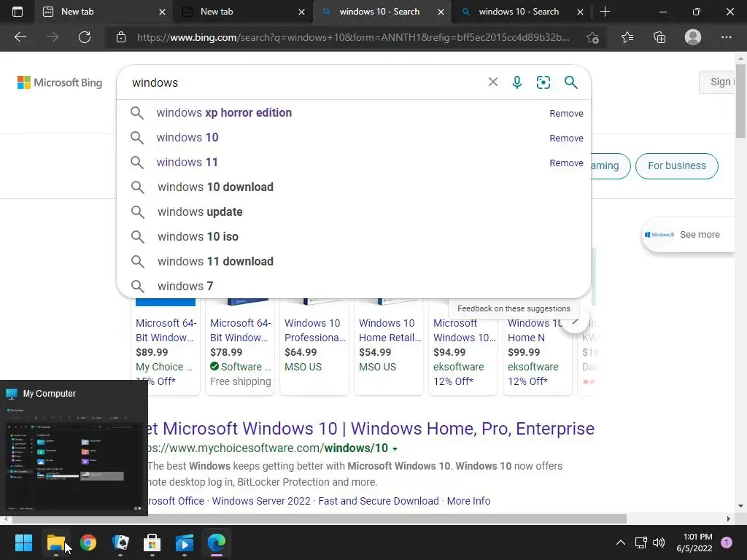
Task: Click the browser address bar URL
Action: pyautogui.click(x=353, y=37)
